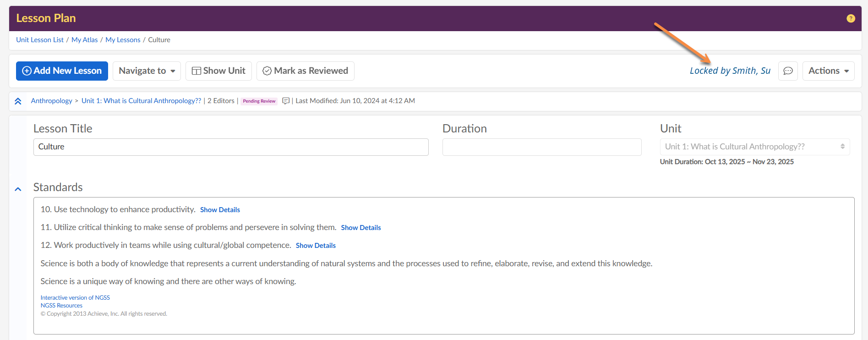Image resolution: width=868 pixels, height=340 pixels.
Task: Click into the Lesson Title field
Action: pyautogui.click(x=231, y=147)
